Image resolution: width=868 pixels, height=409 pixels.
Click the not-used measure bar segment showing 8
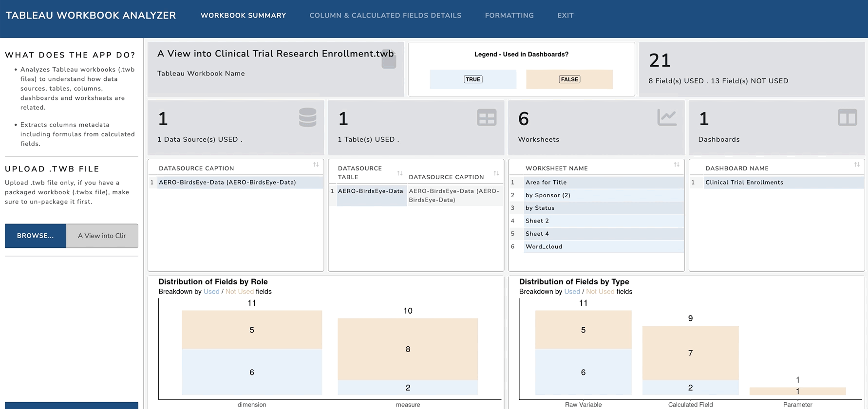(408, 349)
